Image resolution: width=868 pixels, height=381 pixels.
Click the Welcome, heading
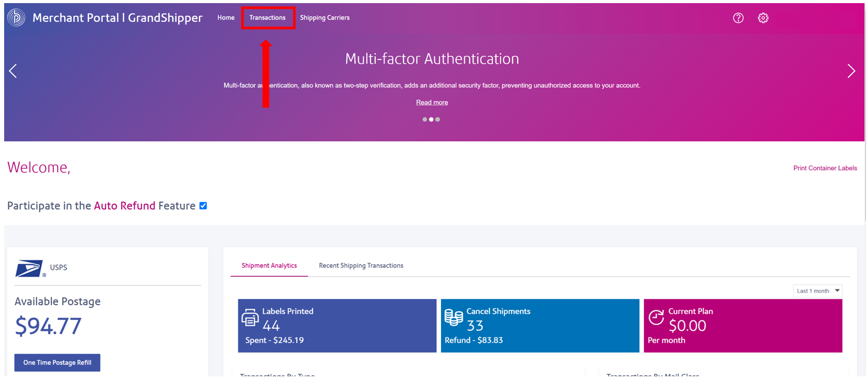click(x=39, y=167)
